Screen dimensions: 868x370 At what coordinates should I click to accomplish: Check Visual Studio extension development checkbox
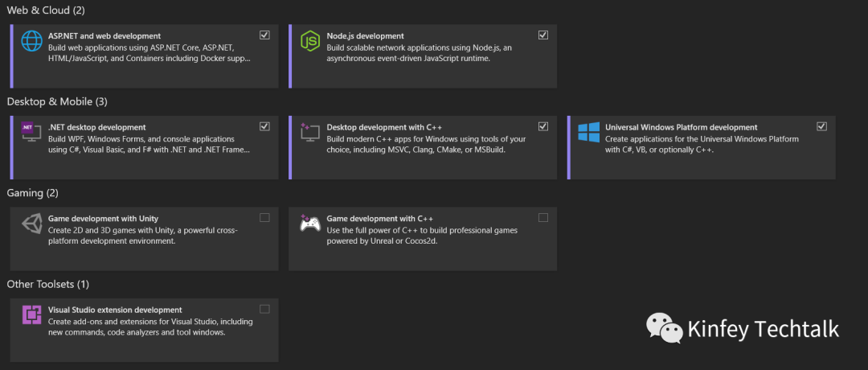click(x=264, y=309)
